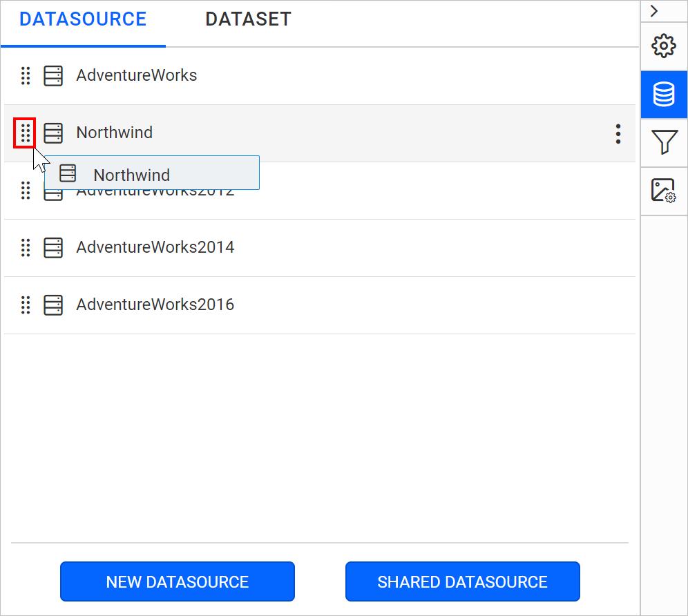Click the AdventureWorks2014 drag handle dots

click(26, 248)
